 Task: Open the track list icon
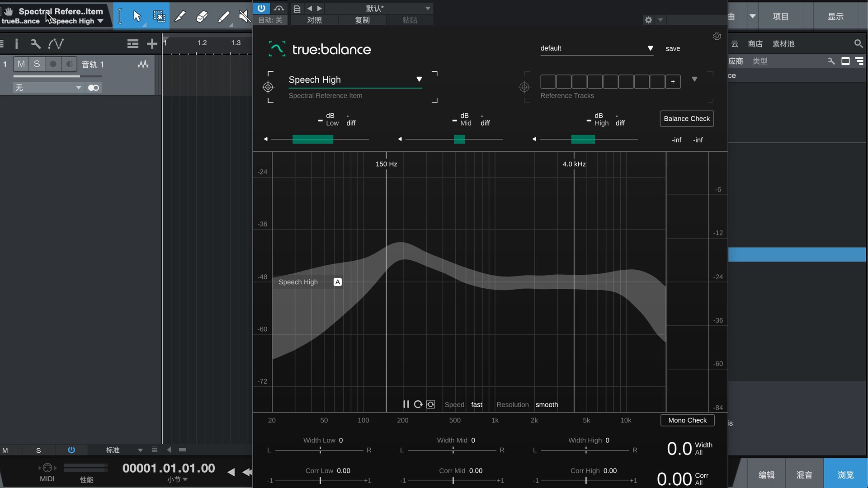tap(132, 44)
